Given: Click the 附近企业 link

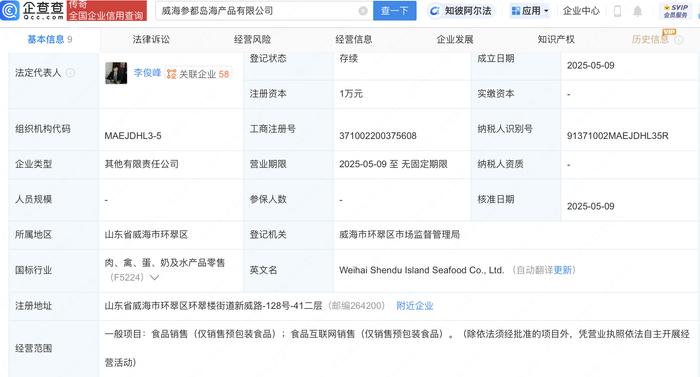Looking at the screenshot, I should 415,306.
